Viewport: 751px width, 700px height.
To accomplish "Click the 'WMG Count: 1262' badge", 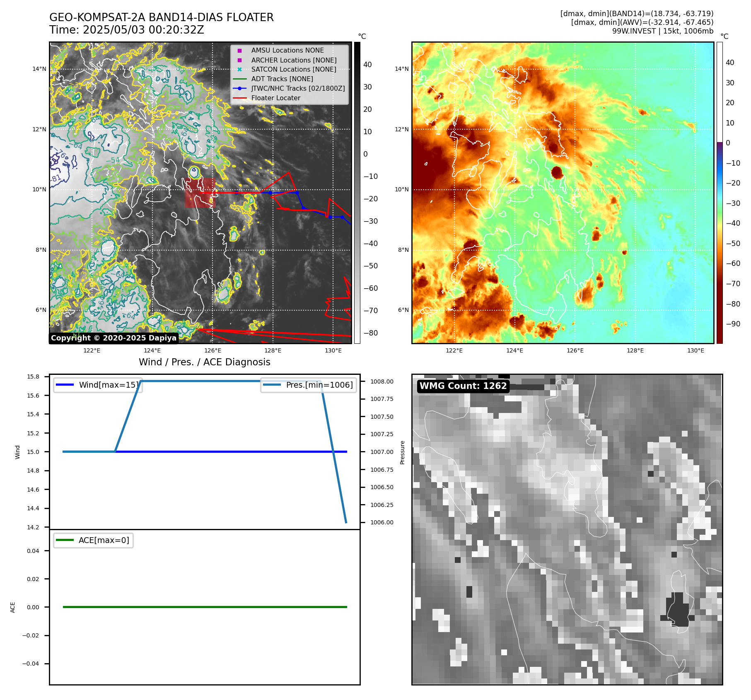I will 463,386.
